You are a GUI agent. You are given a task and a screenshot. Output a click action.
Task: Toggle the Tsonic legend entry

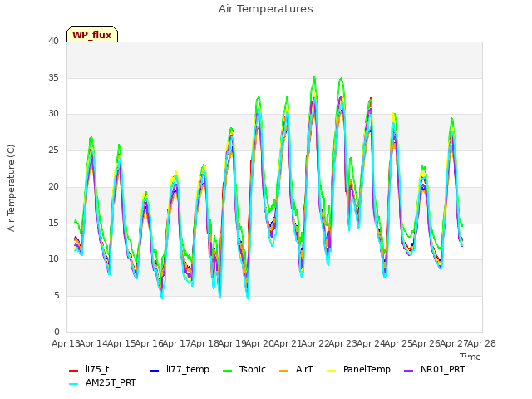[244, 369]
